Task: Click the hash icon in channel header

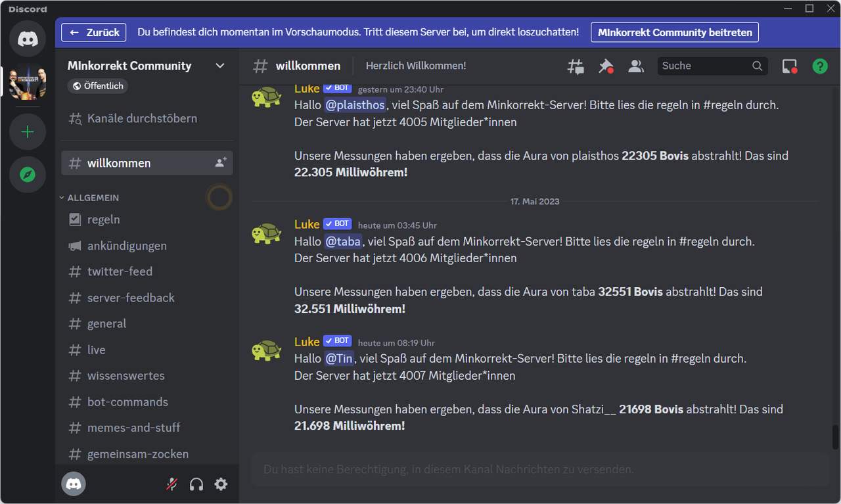Action: 261,66
